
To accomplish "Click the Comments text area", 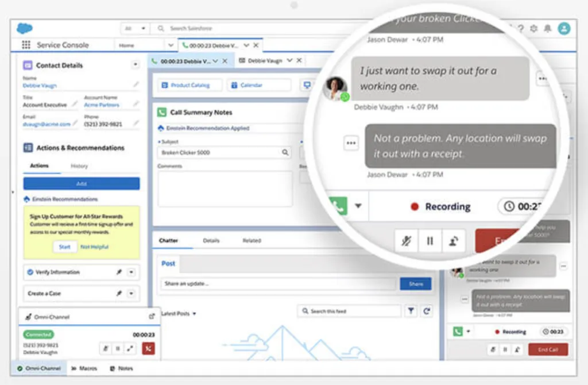I will click(x=225, y=188).
